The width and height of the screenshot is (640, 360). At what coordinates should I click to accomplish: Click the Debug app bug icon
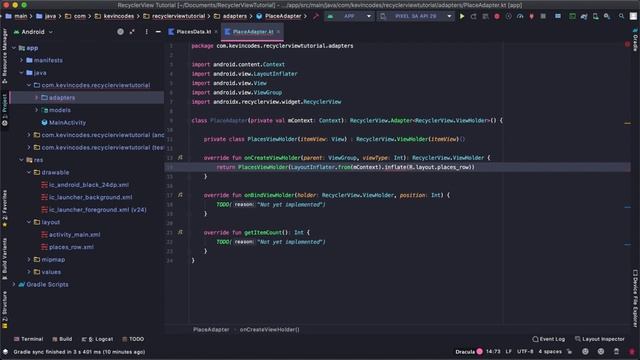point(497,16)
